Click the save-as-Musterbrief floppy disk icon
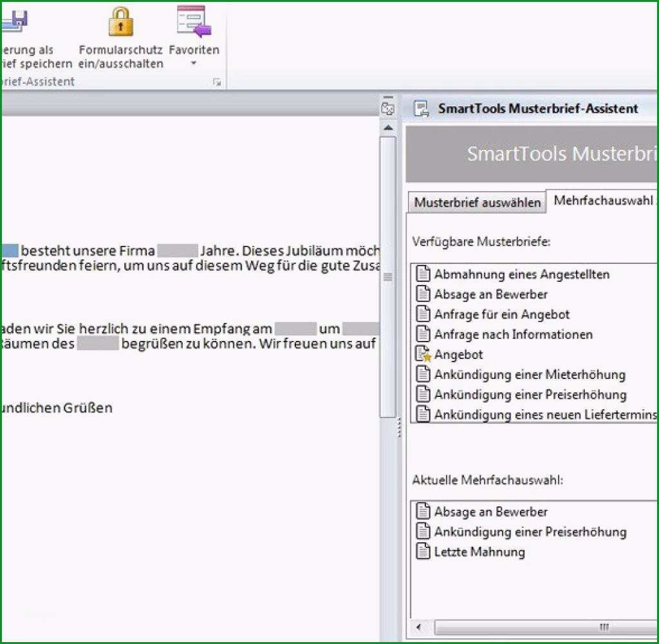The width and height of the screenshot is (659, 644). point(14,21)
